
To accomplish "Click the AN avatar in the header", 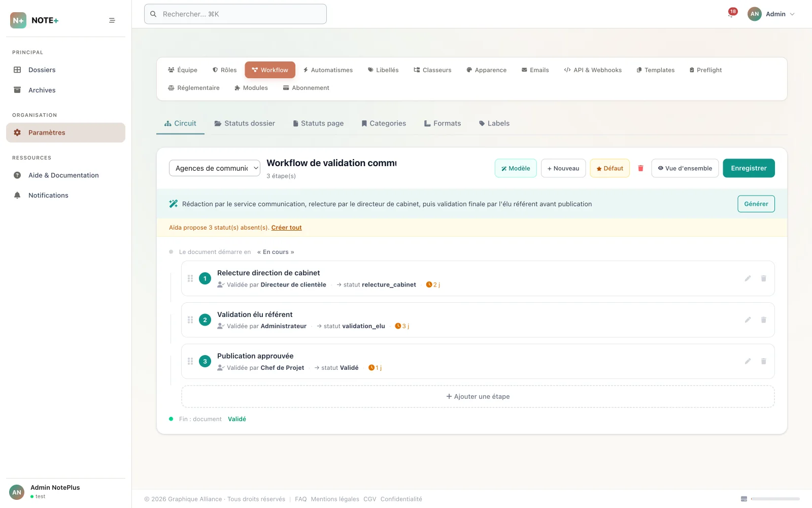I will tap(755, 14).
